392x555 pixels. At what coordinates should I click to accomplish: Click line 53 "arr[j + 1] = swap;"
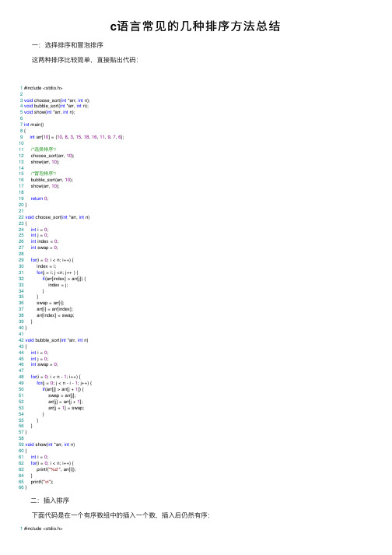click(x=66, y=408)
